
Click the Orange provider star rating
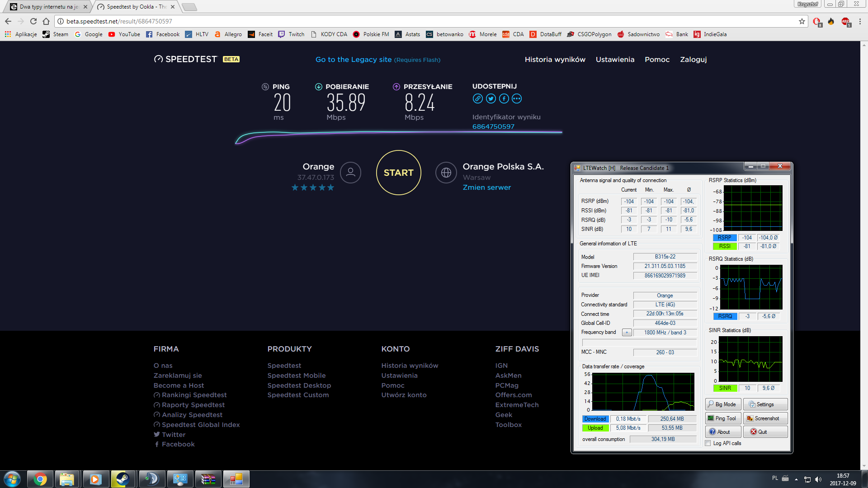click(x=312, y=188)
